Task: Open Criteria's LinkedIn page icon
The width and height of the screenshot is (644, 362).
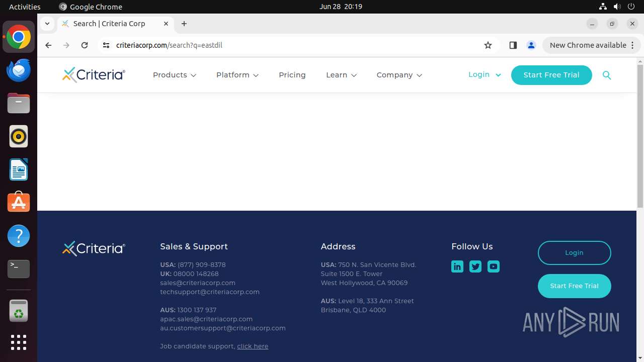Action: [x=457, y=266]
